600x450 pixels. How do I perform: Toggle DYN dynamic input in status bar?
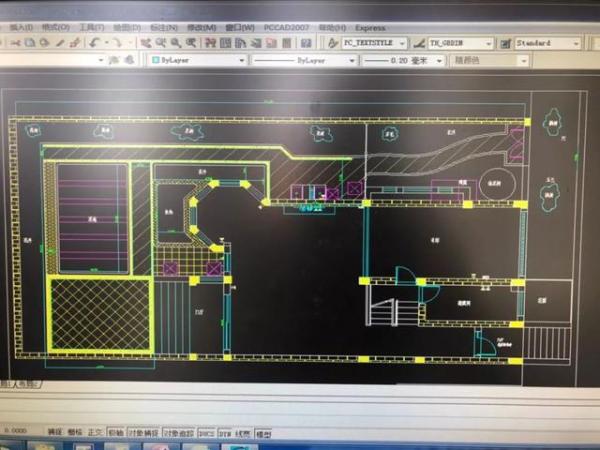coord(225,433)
